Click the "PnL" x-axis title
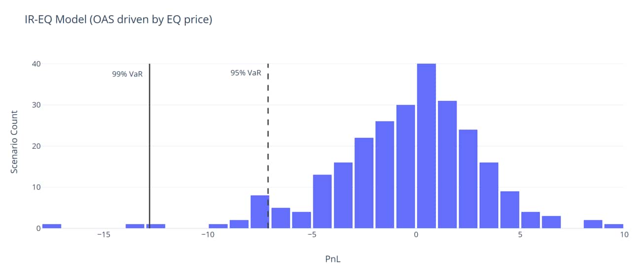This screenshot has width=644, height=271. [333, 258]
